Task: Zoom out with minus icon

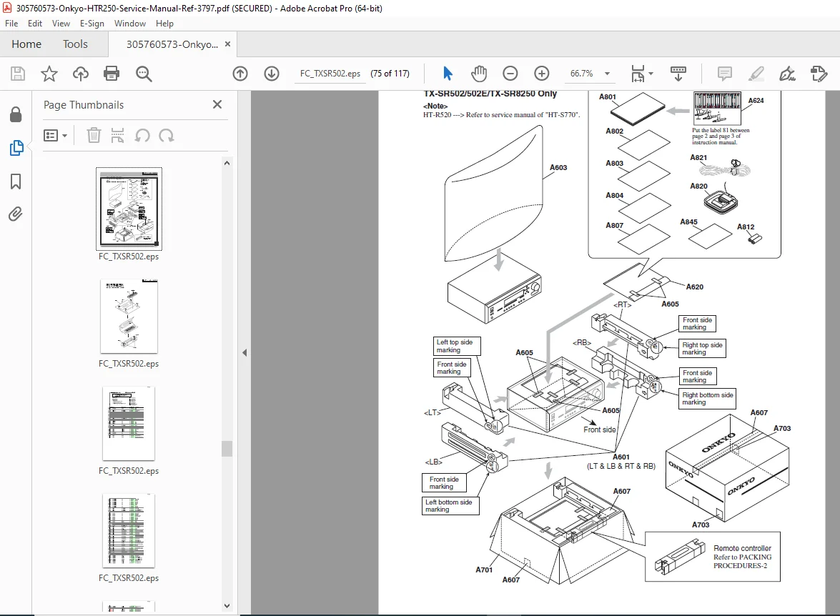Action: point(510,74)
